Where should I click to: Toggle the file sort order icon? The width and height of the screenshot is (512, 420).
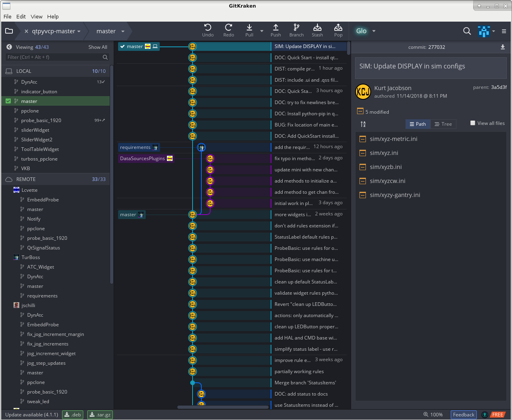(363, 124)
